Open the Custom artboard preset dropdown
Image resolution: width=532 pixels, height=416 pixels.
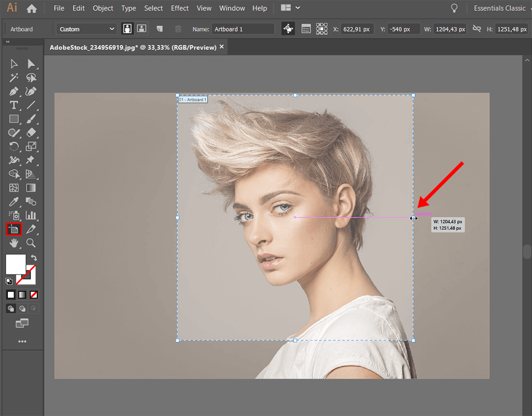pyautogui.click(x=86, y=29)
